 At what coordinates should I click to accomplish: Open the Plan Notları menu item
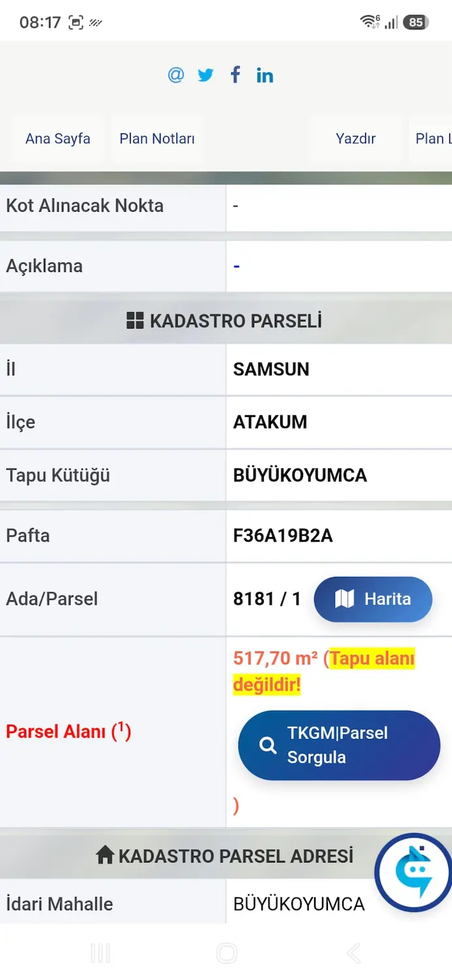pos(157,139)
